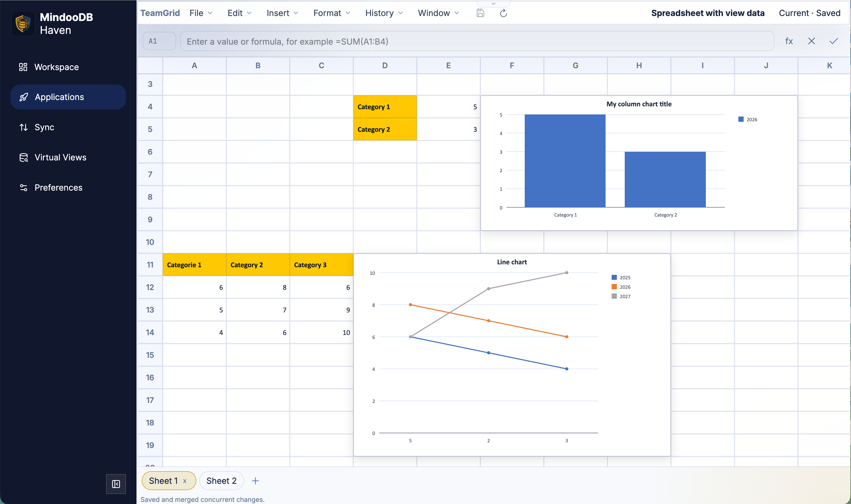Click the save disk icon
Viewport: 851px width, 504px height.
pyautogui.click(x=480, y=13)
